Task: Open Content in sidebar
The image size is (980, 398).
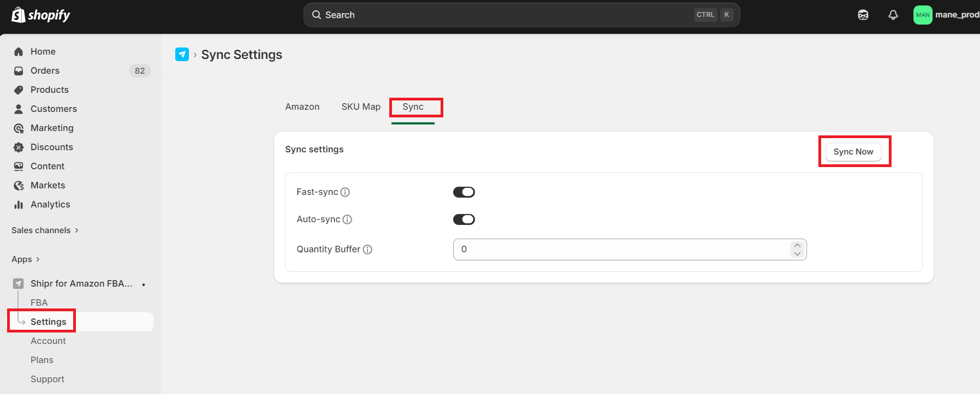Action: [x=47, y=166]
